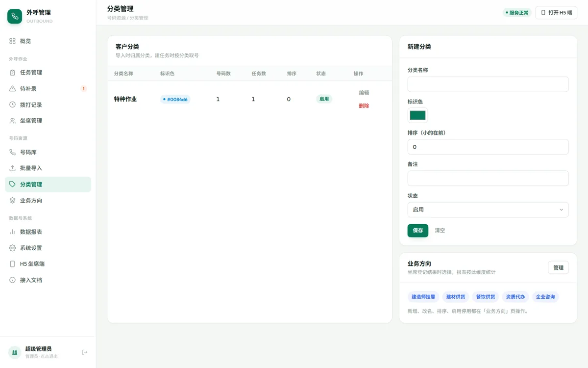Click the 任务管理 clipboard icon

[13, 73]
